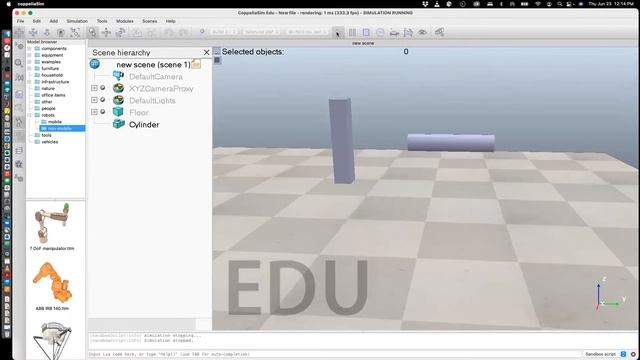The image size is (640, 360).
Task: Open the physics engine dropdown
Action: pos(223,32)
